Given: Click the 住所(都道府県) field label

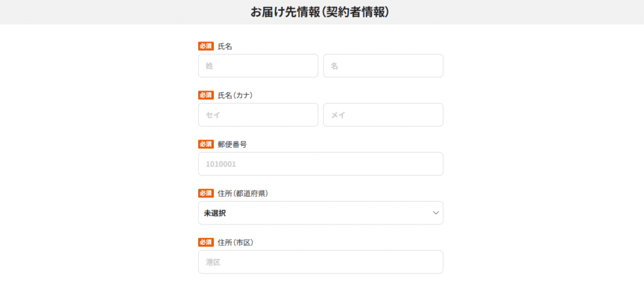Looking at the screenshot, I should (243, 193).
